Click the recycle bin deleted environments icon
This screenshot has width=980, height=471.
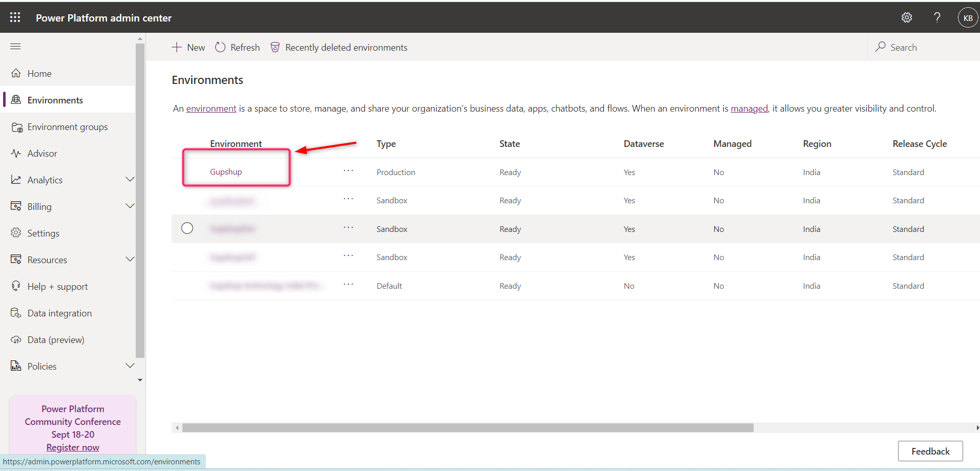click(275, 47)
